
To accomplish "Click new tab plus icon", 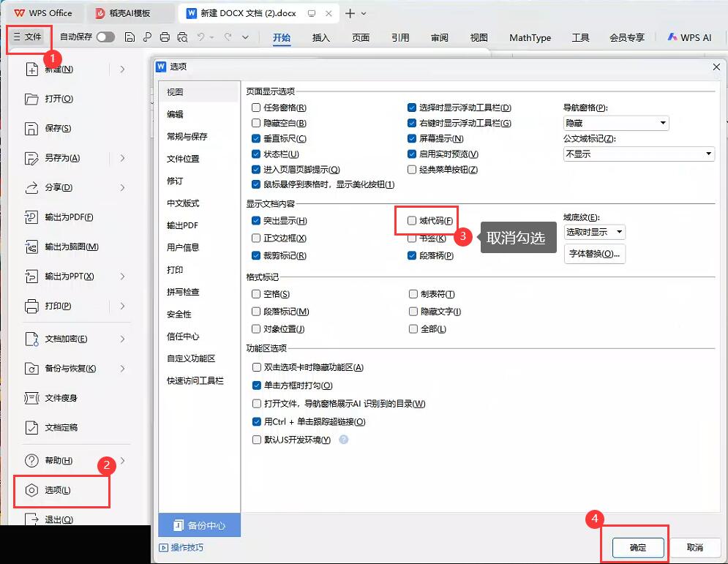I will click(350, 13).
